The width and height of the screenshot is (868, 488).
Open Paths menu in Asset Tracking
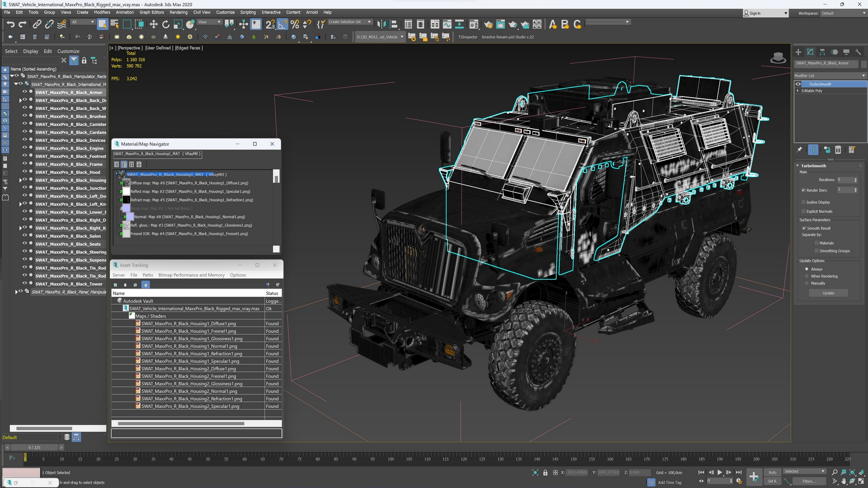pyautogui.click(x=148, y=275)
